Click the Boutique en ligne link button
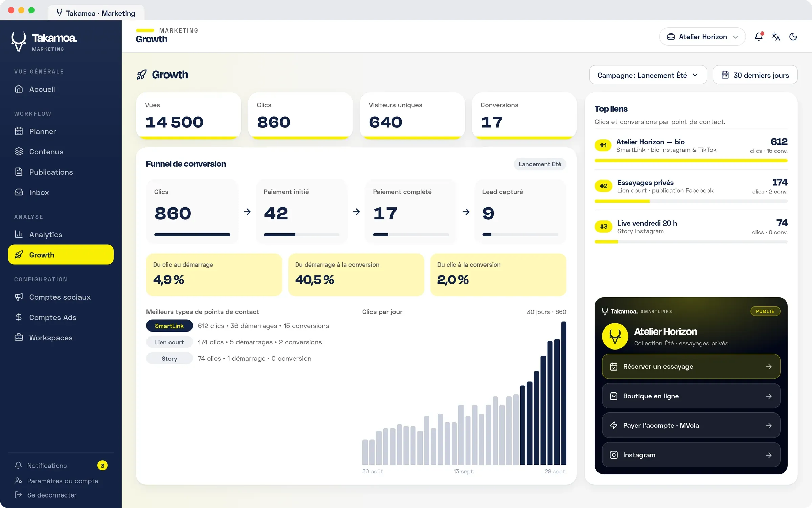This screenshot has height=508, width=812. pos(691,396)
